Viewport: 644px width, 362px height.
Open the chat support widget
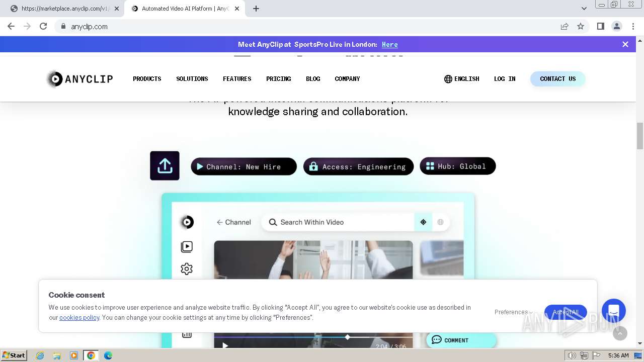click(x=614, y=311)
